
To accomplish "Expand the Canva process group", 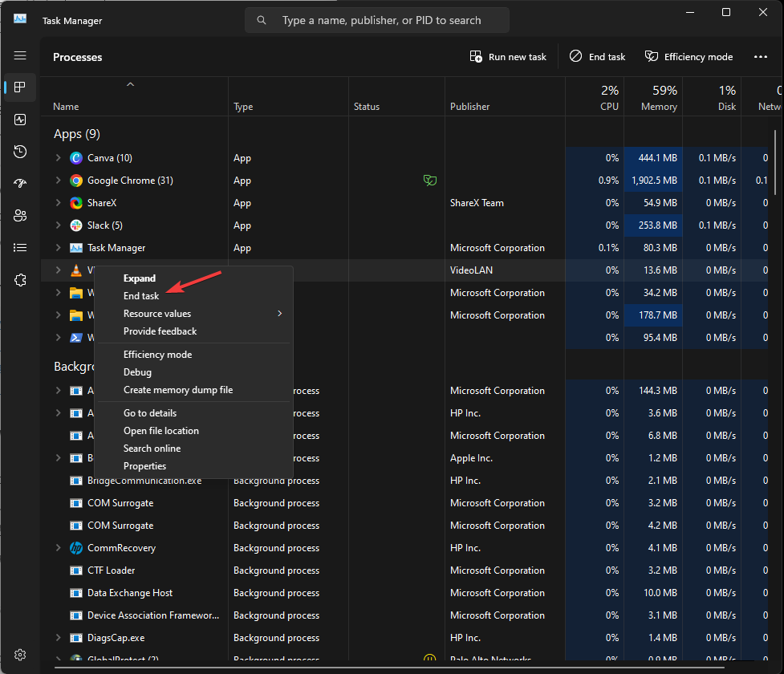I will (x=58, y=158).
